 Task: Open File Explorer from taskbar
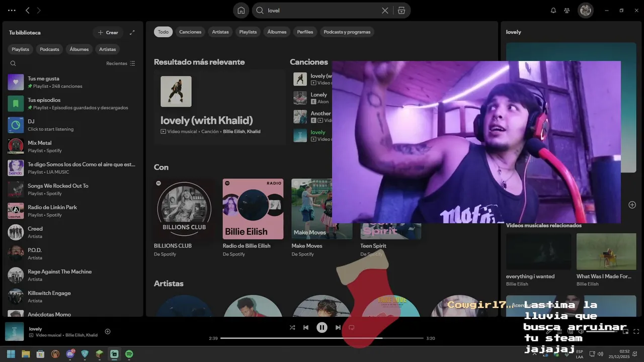[26, 354]
